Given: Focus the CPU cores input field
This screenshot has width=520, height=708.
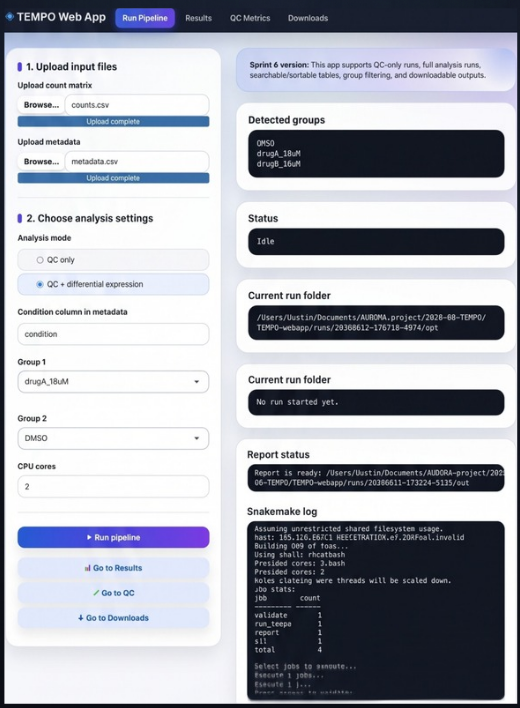Looking at the screenshot, I should [113, 486].
